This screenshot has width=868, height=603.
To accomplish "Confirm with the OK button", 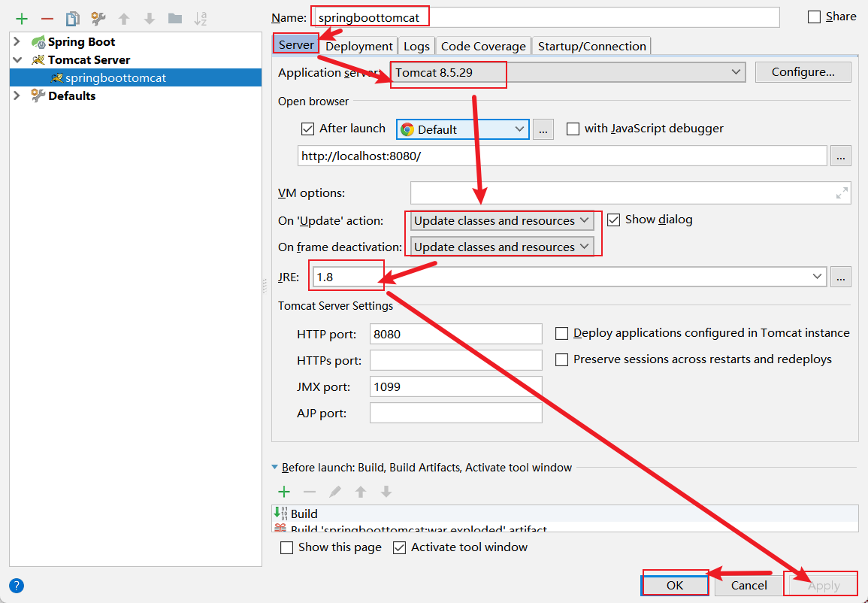I will pyautogui.click(x=675, y=585).
